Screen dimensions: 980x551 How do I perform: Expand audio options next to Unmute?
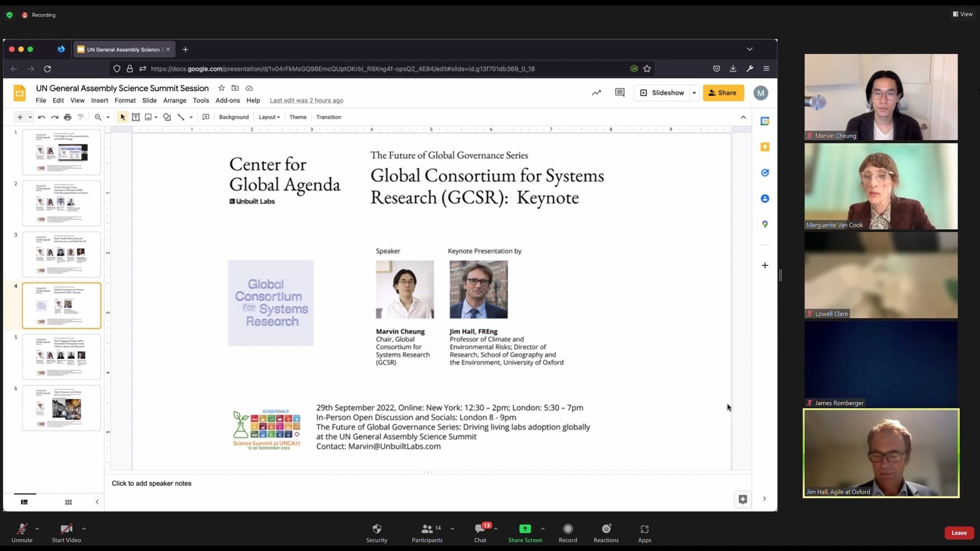[x=37, y=529]
